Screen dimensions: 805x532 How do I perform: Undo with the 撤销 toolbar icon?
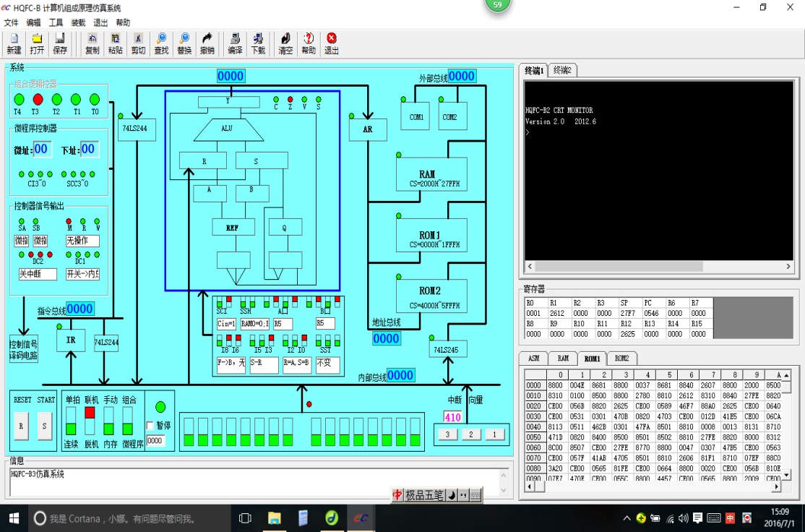(207, 43)
